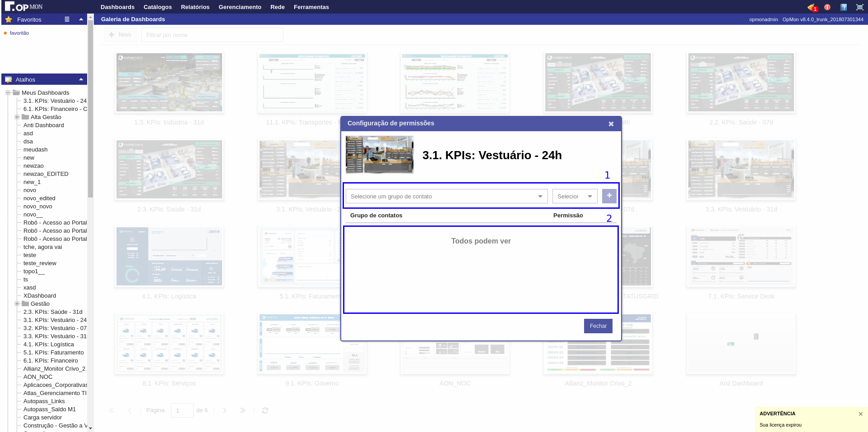868x432 pixels.
Task: Open the contact group dropdown
Action: [446, 197]
